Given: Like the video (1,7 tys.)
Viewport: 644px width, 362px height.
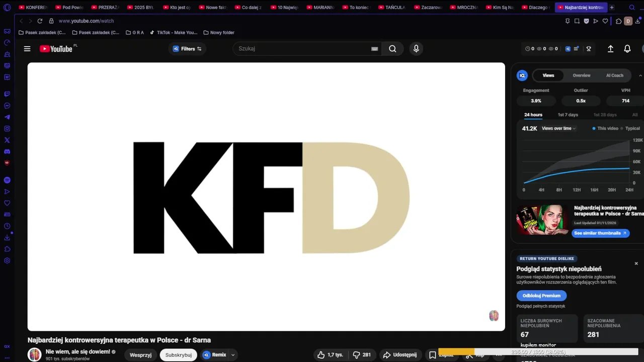Looking at the screenshot, I should pos(330,354).
